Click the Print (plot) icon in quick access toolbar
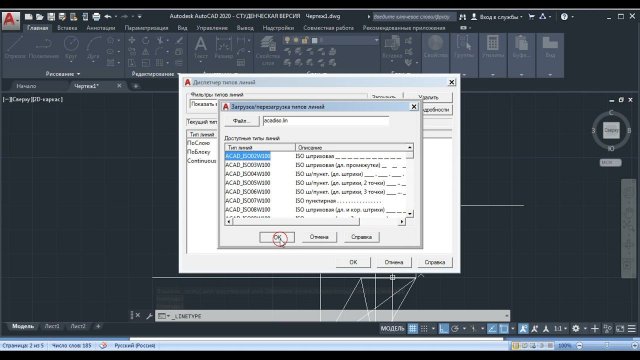The width and height of the screenshot is (640, 360). pos(96,17)
